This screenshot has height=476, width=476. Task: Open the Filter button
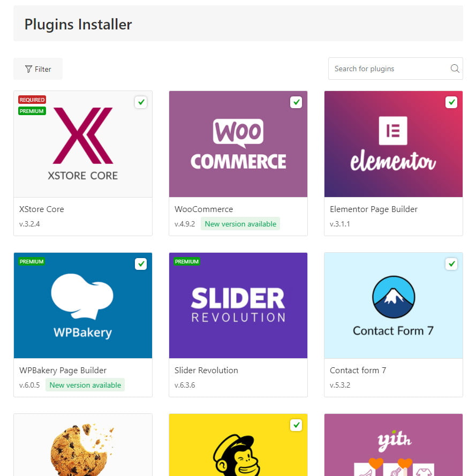38,69
